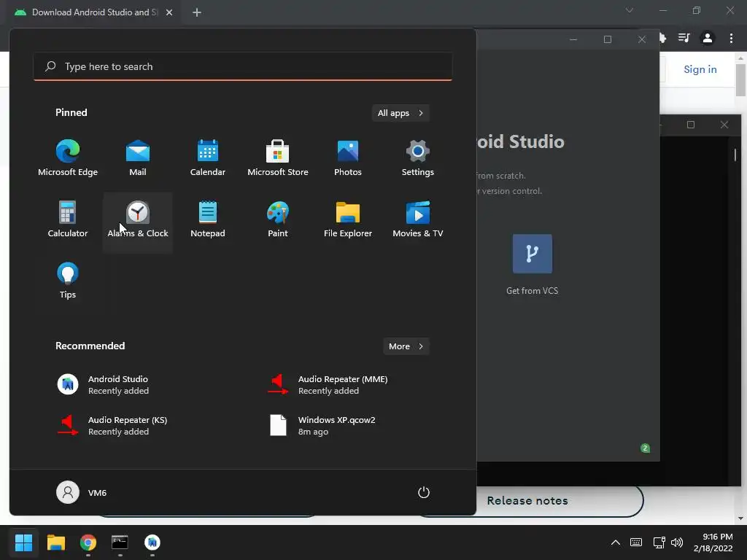Screen dimensions: 747x560
Task: Launch the Photos app
Action: click(x=348, y=158)
